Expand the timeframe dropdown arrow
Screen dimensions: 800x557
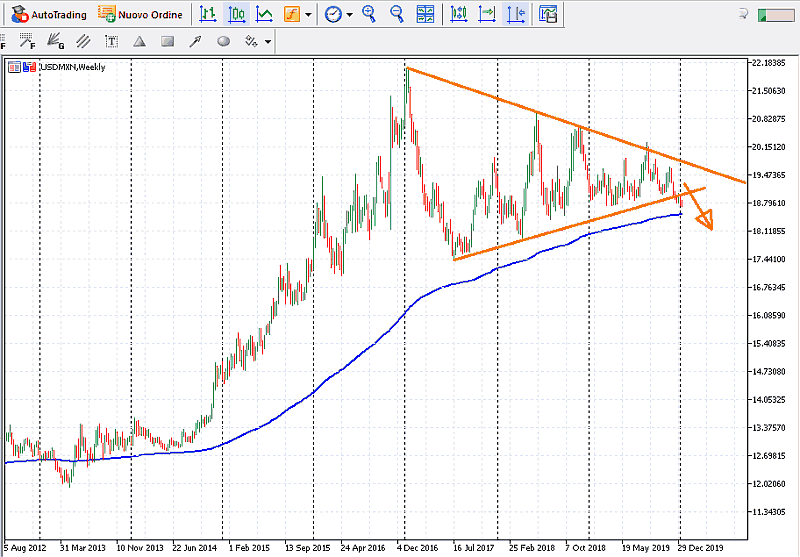(x=350, y=14)
